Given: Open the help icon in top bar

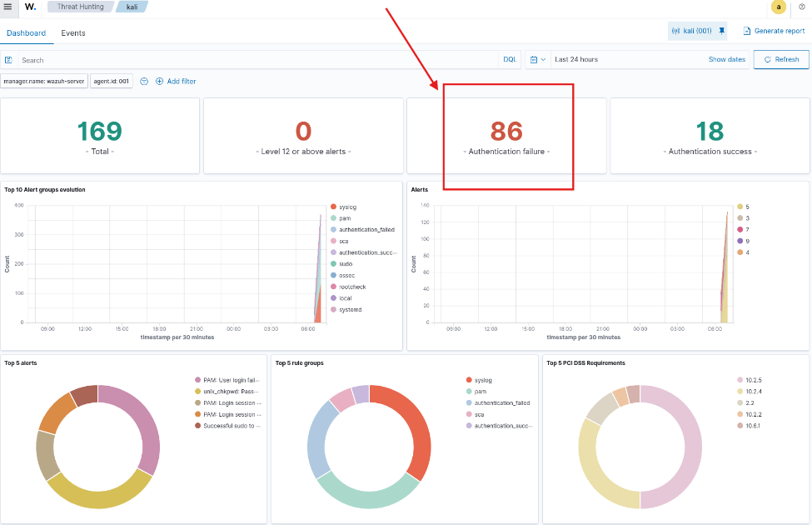Looking at the screenshot, I should tap(802, 7).
